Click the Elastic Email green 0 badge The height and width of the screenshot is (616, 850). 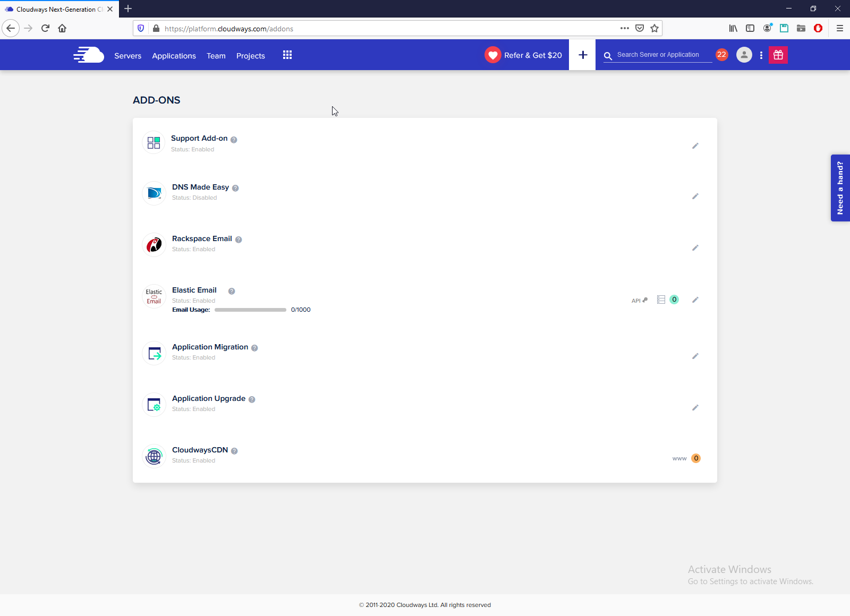coord(674,300)
